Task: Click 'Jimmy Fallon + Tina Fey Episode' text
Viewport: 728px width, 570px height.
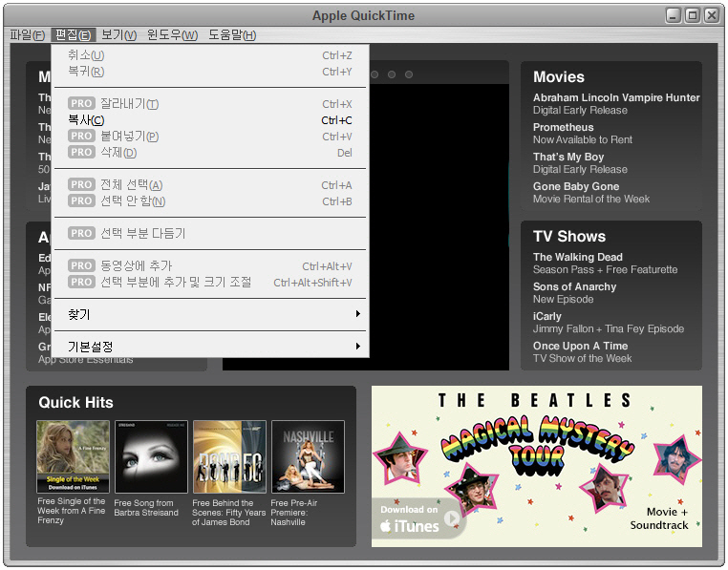Action: click(x=609, y=329)
